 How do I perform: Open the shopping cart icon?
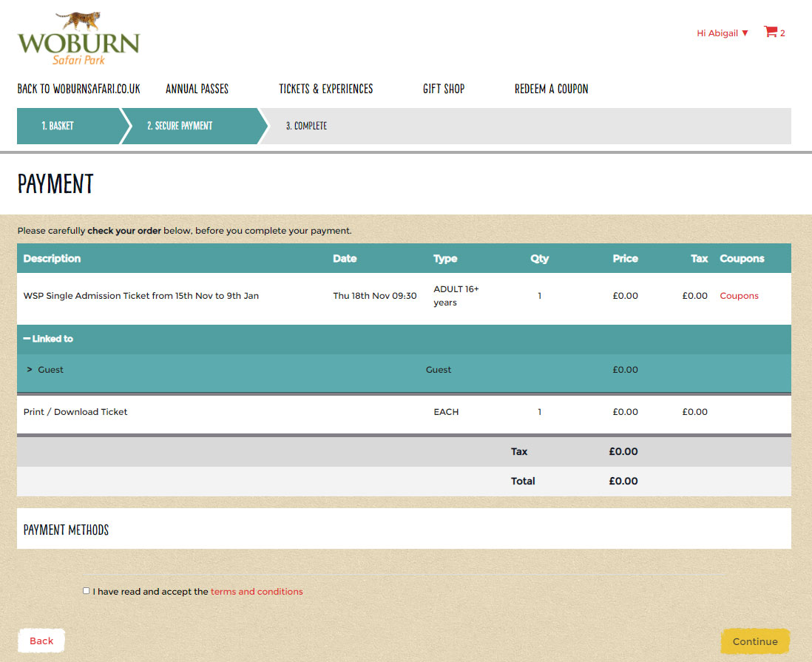pyautogui.click(x=771, y=32)
